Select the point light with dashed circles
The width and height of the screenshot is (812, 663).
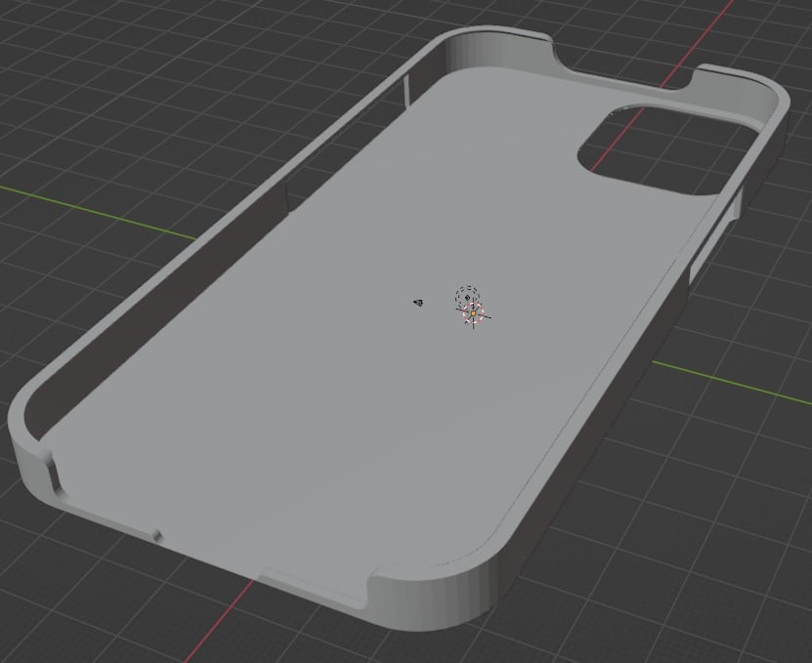click(467, 297)
